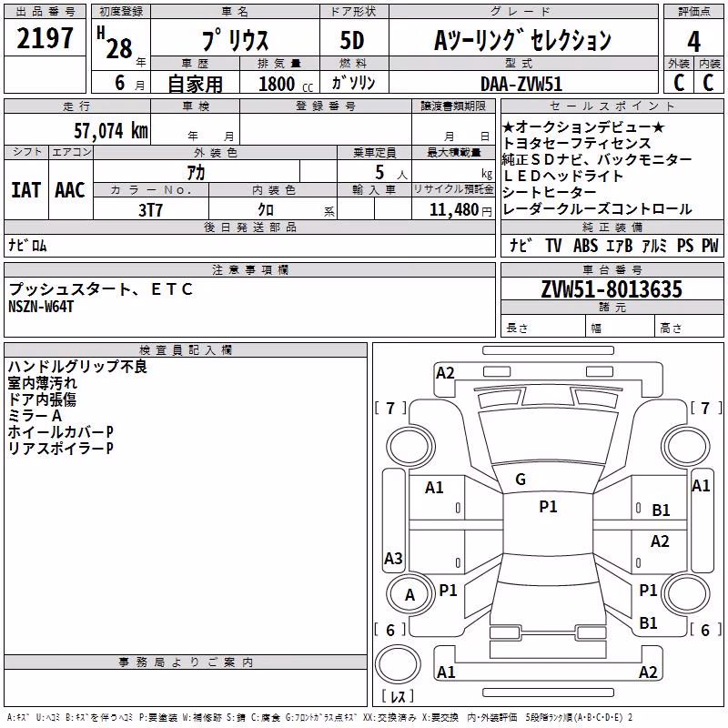This screenshot has width=728, height=728.
Task: Click the fuel type "ガソリン"
Action: click(353, 83)
